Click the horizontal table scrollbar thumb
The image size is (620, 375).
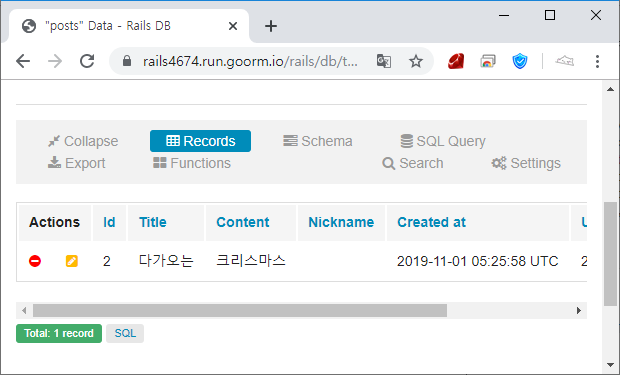(x=240, y=311)
